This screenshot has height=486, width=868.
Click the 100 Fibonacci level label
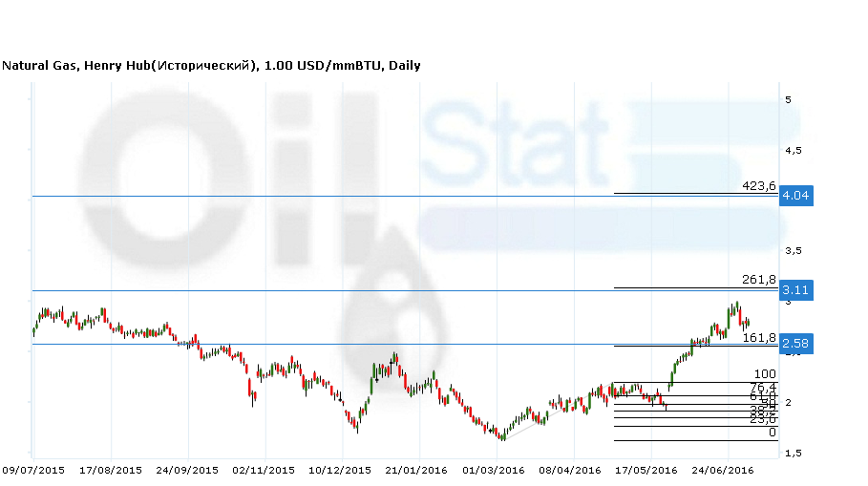coord(765,374)
